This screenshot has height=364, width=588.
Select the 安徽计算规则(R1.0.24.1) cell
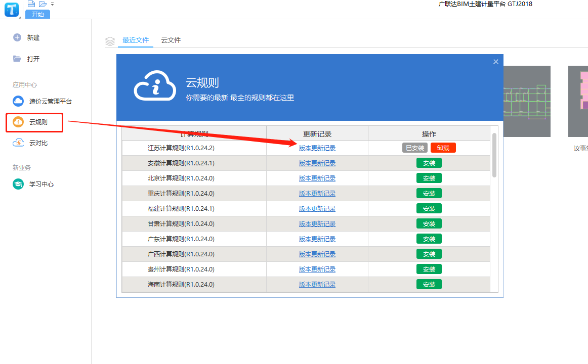194,163
